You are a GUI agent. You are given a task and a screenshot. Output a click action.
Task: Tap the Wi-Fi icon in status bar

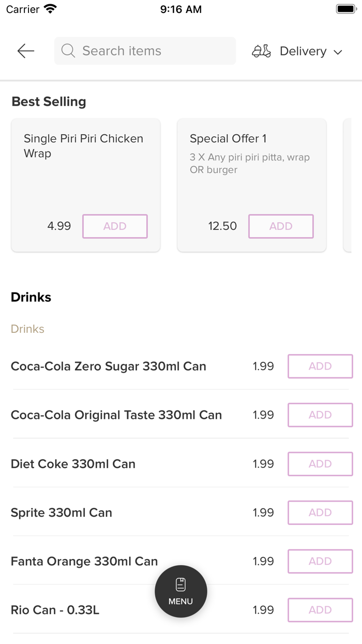(50, 9)
